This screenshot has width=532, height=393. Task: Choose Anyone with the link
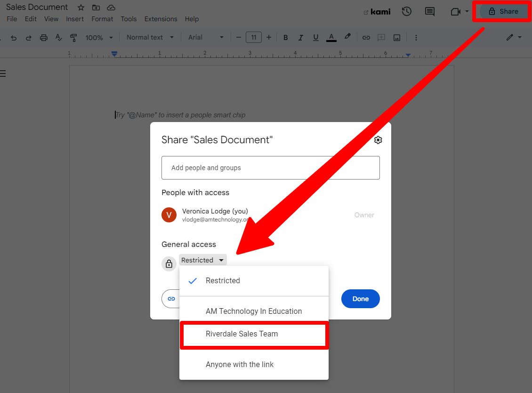(254, 364)
